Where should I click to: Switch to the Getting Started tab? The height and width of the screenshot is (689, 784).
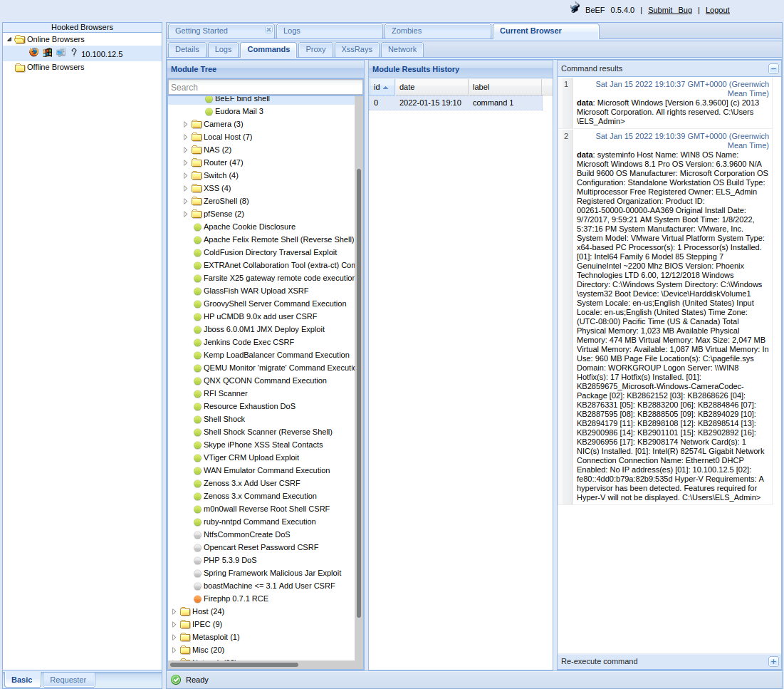click(x=201, y=31)
